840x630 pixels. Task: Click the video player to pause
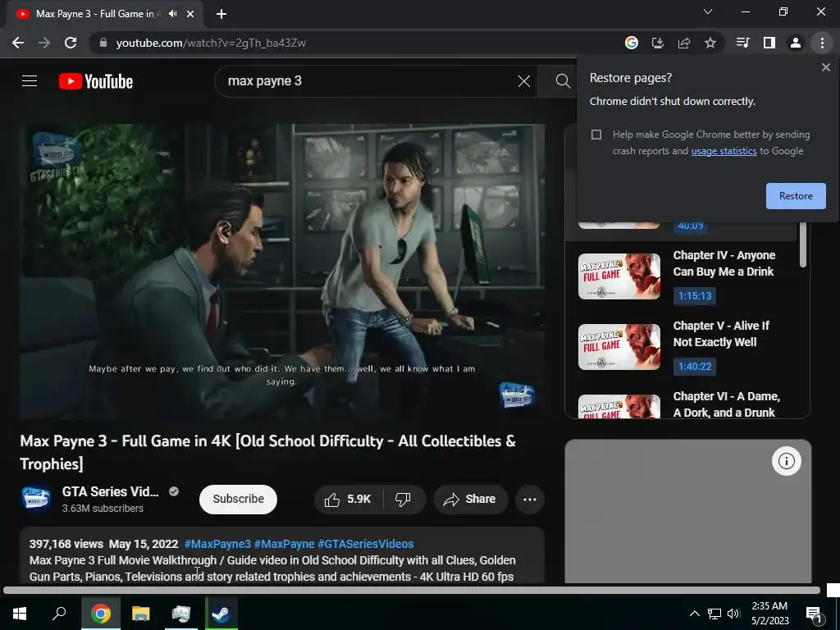(282, 272)
